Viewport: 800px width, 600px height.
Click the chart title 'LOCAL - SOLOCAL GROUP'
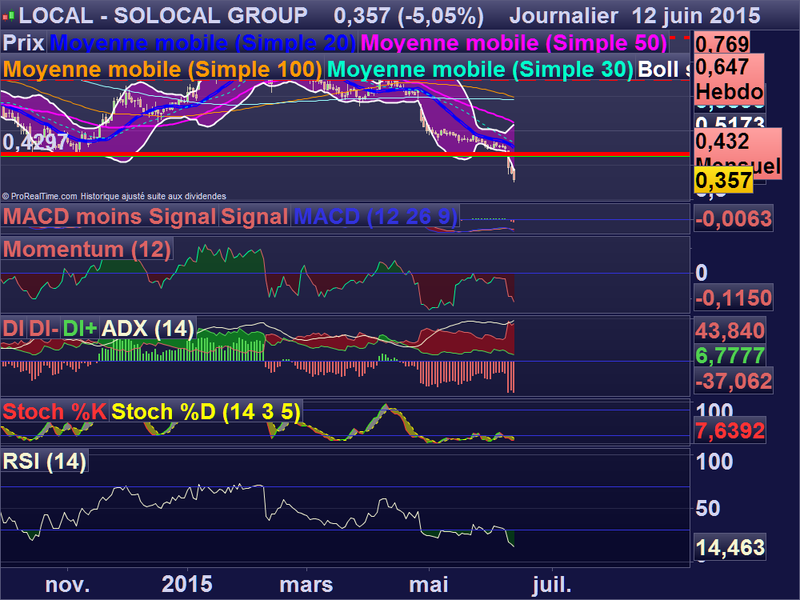[x=163, y=16]
